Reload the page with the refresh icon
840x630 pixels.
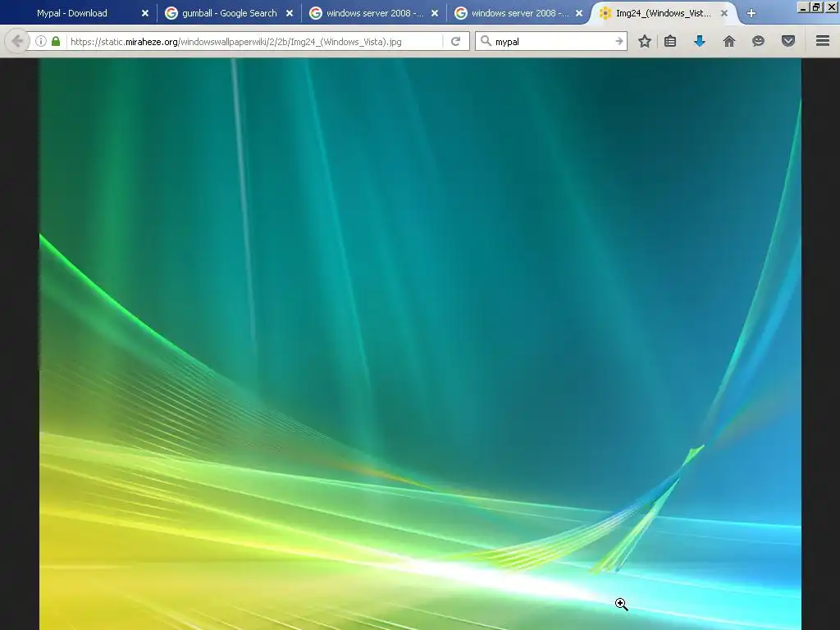coord(456,41)
